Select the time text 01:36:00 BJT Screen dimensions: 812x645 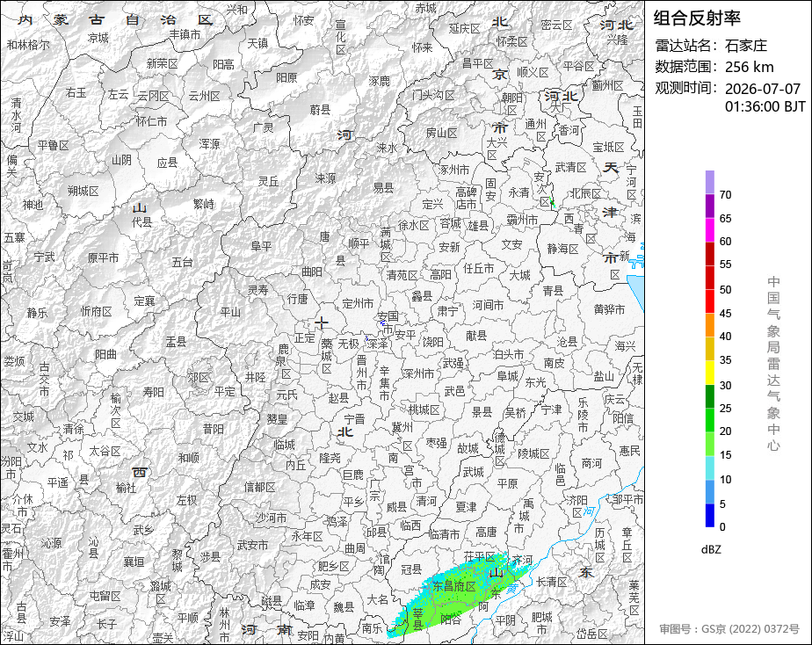coord(765,106)
